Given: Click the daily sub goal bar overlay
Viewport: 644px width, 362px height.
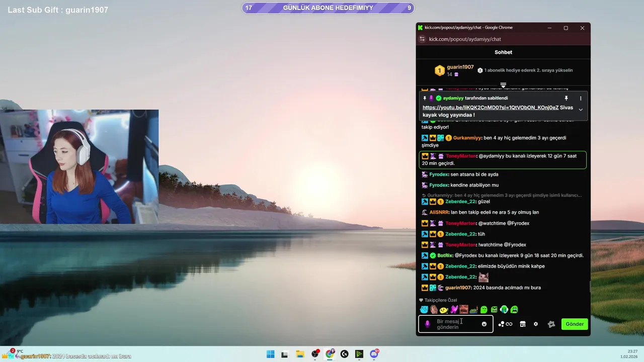Looking at the screenshot, I should [328, 8].
